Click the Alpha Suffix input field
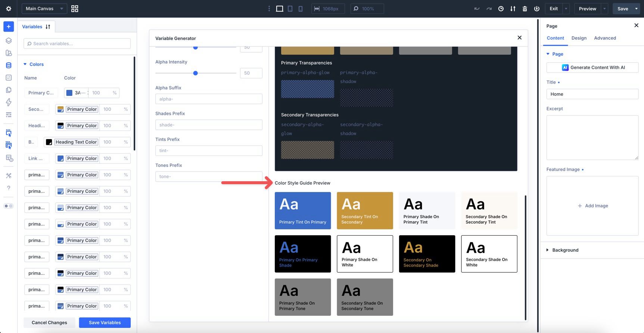Image resolution: width=644 pixels, height=333 pixels. 209,99
